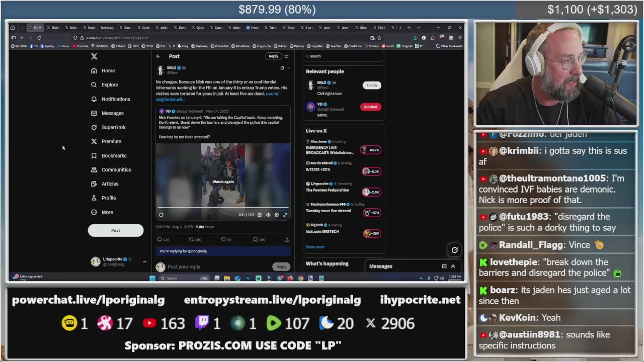644x362 pixels.
Task: Click the video replay icon
Action: pos(161,215)
